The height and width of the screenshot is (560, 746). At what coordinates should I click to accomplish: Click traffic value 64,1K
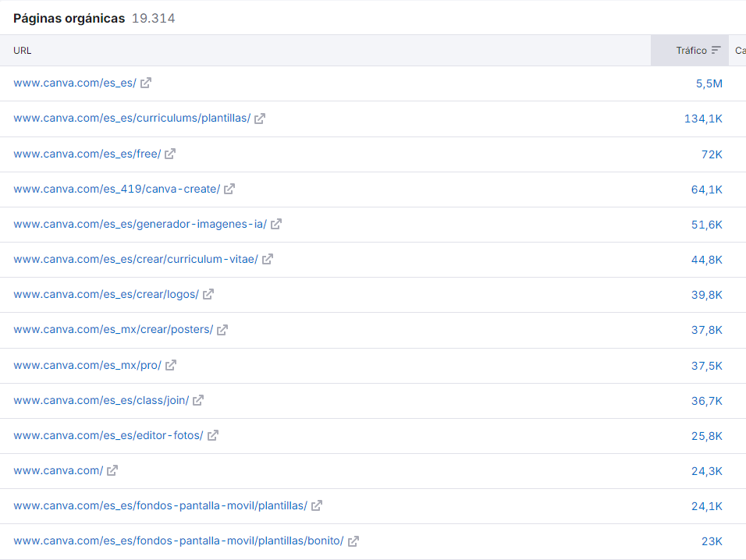point(706,190)
